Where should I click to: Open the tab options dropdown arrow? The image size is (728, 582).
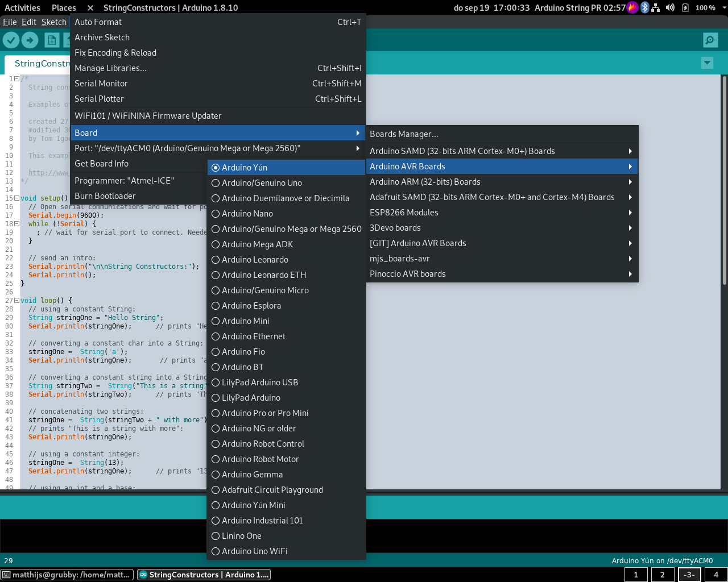pos(707,63)
